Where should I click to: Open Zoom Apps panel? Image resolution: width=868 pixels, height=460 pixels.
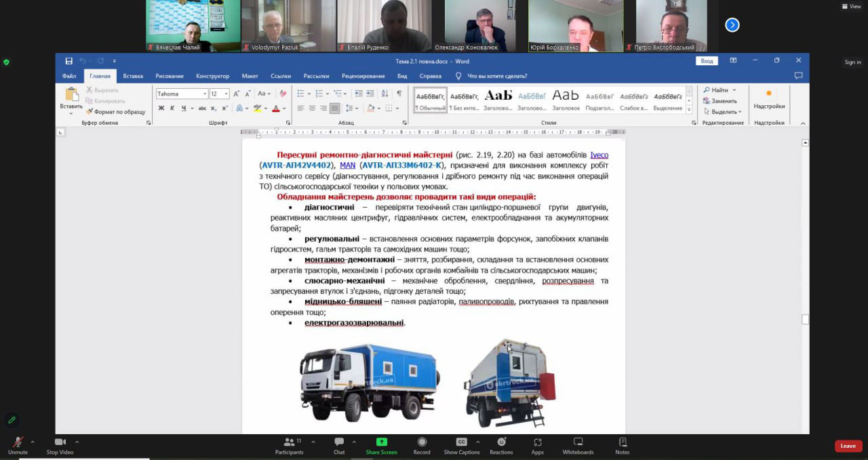click(537, 446)
